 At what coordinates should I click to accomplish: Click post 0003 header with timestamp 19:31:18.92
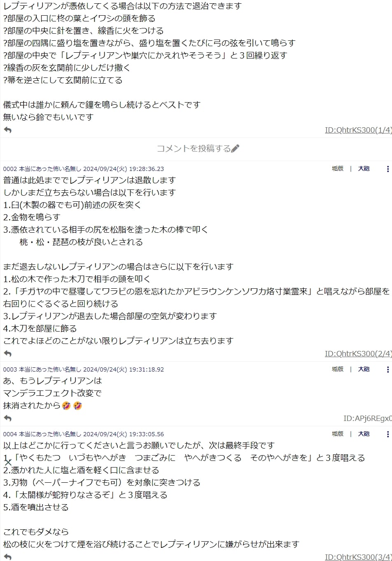(x=84, y=369)
